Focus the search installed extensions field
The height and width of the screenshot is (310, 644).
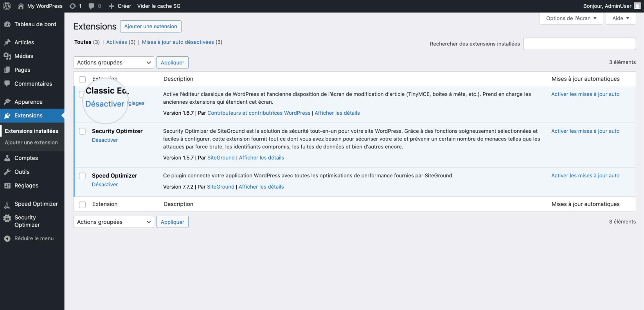(x=579, y=44)
